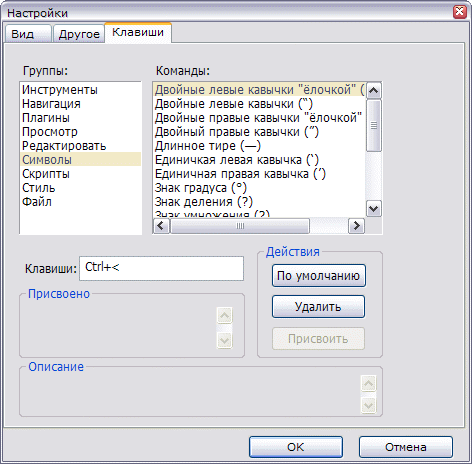The width and height of the screenshot is (472, 464).
Task: Confirm settings with OK button
Action: point(296,447)
